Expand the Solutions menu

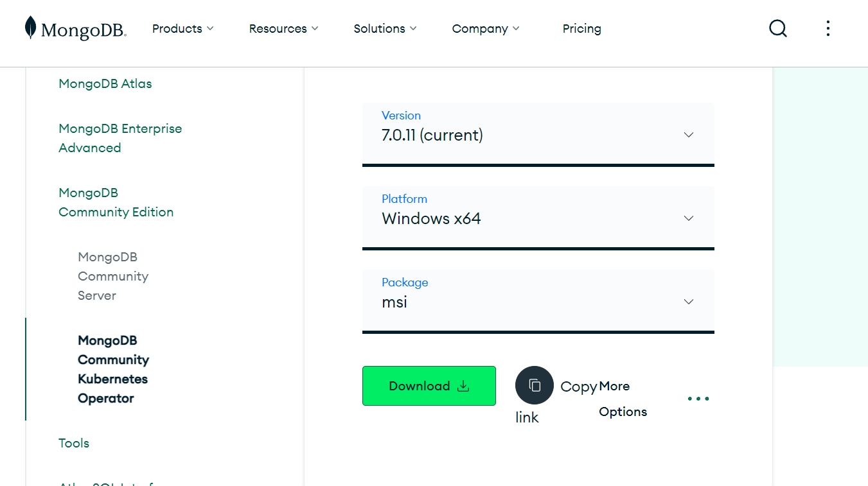(385, 29)
